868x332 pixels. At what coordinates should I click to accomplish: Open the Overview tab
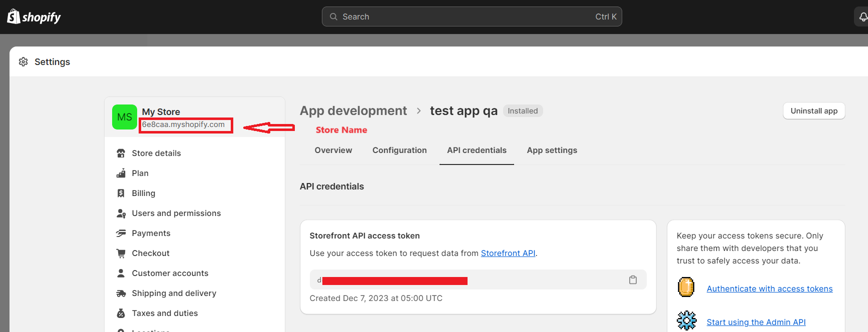pyautogui.click(x=333, y=150)
